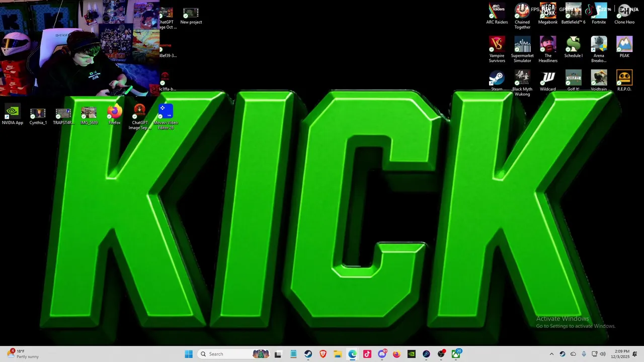Select Golf It! desktop shortcut
The image size is (644, 362).
pos(573,81)
